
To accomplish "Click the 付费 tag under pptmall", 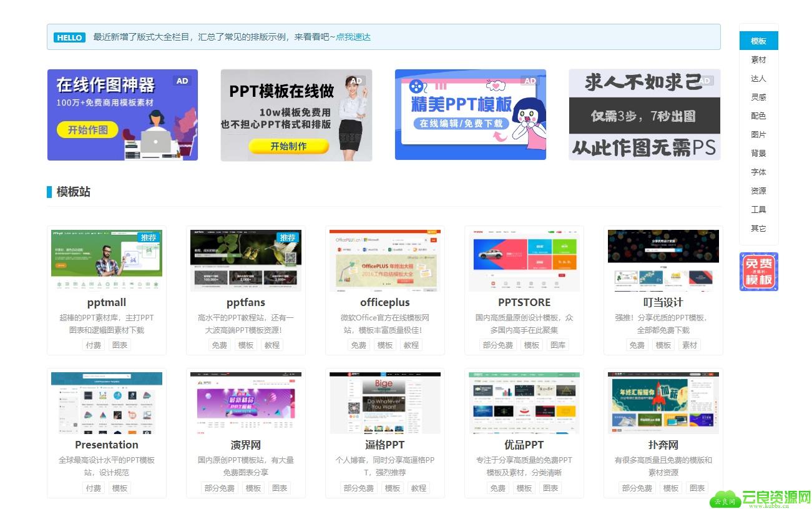I will pos(93,345).
